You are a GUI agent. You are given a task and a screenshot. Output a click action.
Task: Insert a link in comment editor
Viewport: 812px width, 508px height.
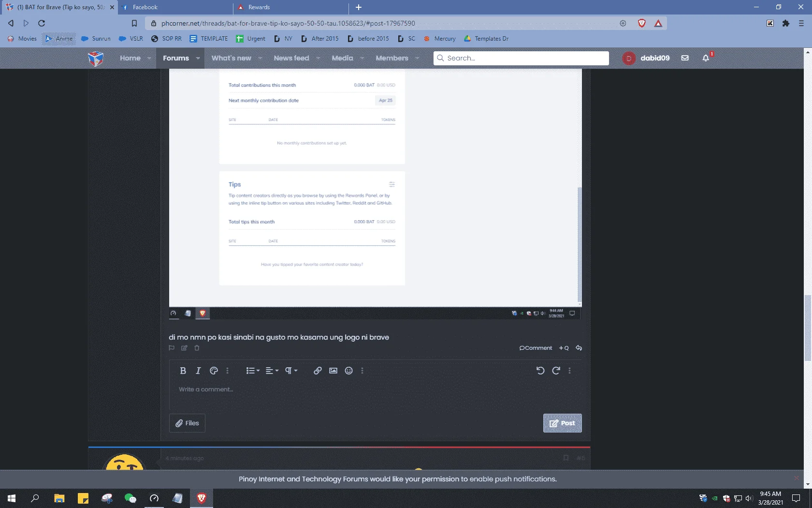pos(318,371)
